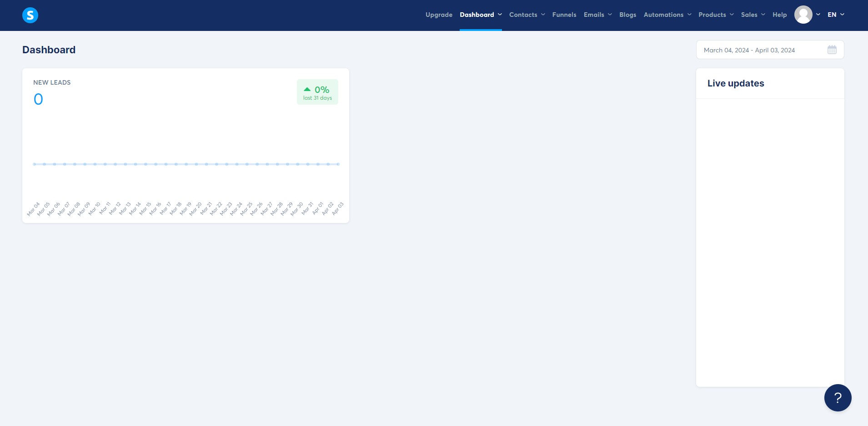Click the user avatar profile icon

[803, 15]
